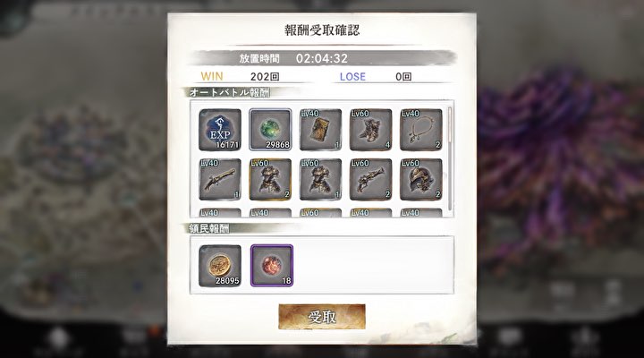644x358 pixels.
Task: Tap the partially visible first Lv40 item in bottom row
Action: [x=220, y=213]
